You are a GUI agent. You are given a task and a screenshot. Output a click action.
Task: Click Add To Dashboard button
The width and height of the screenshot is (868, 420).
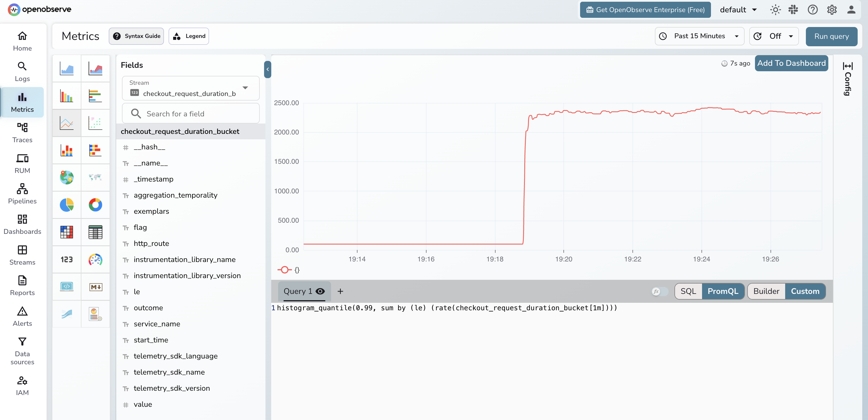791,63
